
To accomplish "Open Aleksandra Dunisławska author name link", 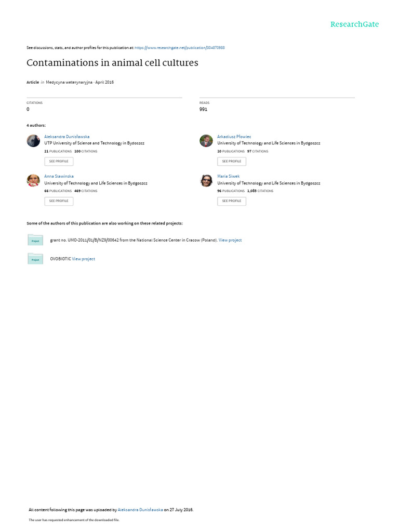I will point(67,137).
